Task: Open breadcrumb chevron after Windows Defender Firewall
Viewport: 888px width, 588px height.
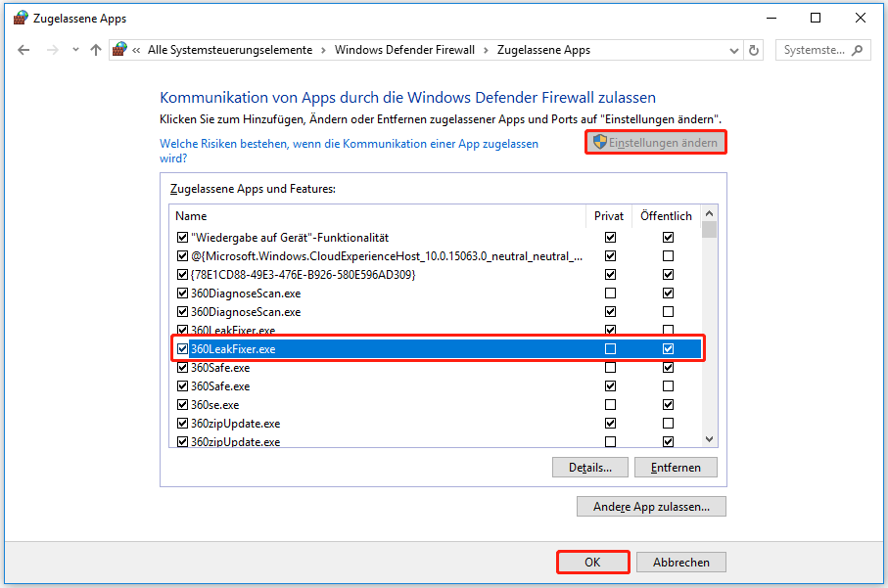Action: pos(486,50)
